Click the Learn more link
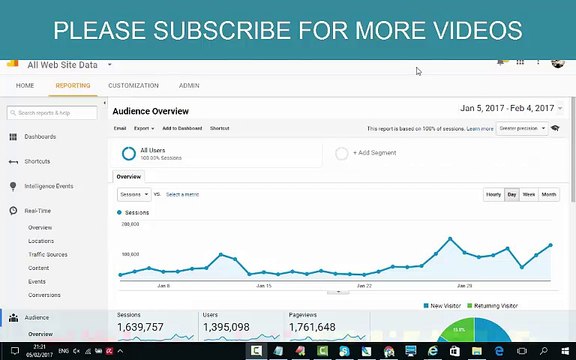Screen dimensions: 576x360 click(480, 129)
